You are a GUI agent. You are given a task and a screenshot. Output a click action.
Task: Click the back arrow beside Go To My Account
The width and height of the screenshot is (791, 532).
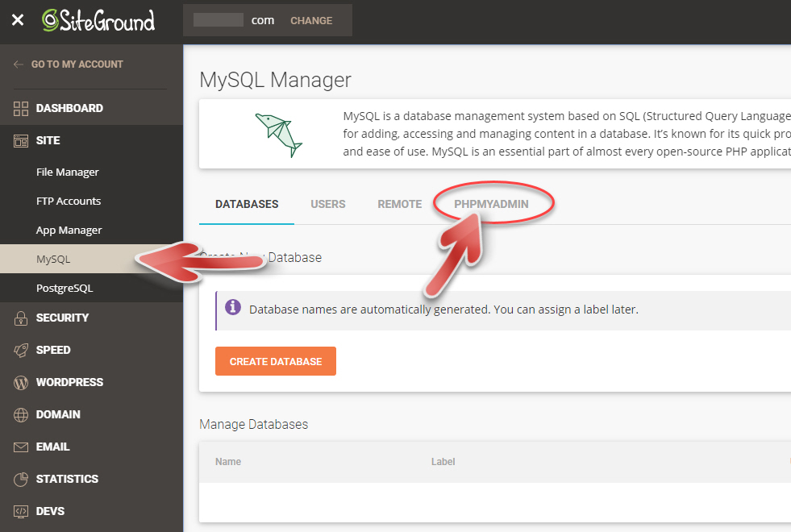tap(19, 64)
